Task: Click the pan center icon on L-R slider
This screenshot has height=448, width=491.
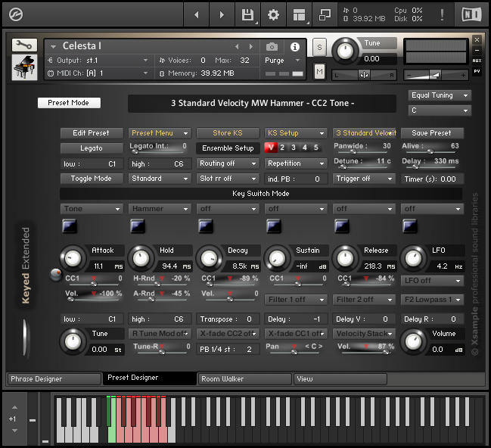Action: [364, 75]
